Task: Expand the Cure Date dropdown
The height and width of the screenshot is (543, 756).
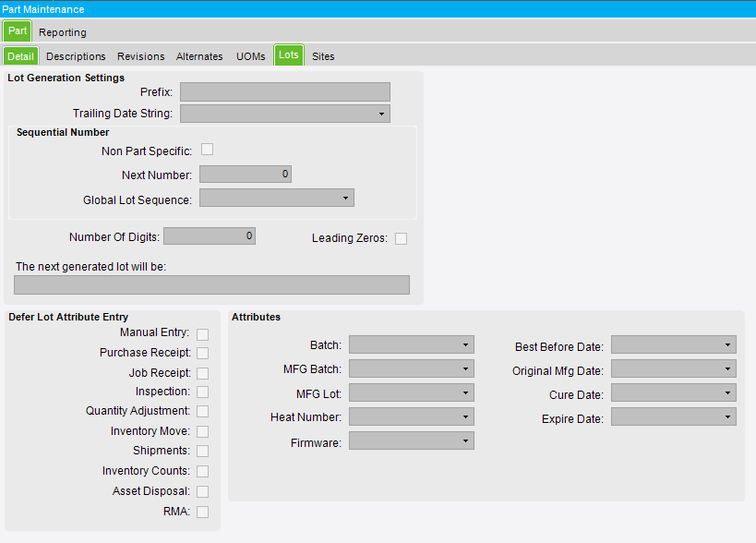Action: click(674, 392)
